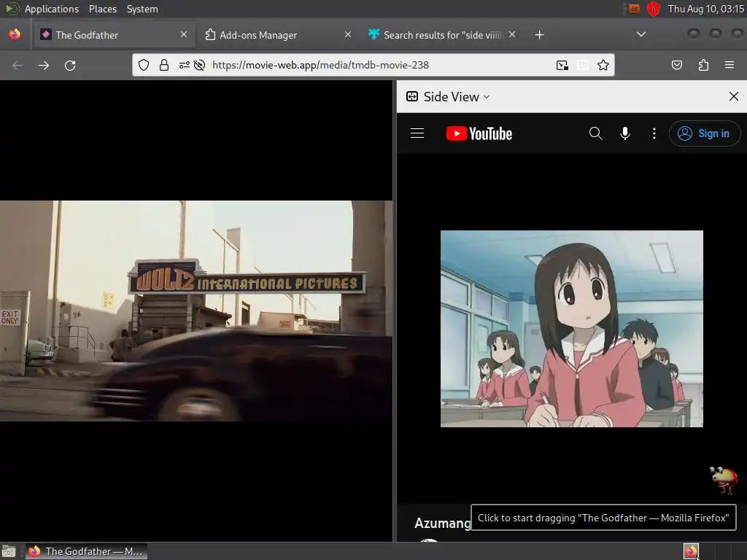Screen dimensions: 747x560
Task: Click show desktop icon in bottom panel
Action: 9,551
